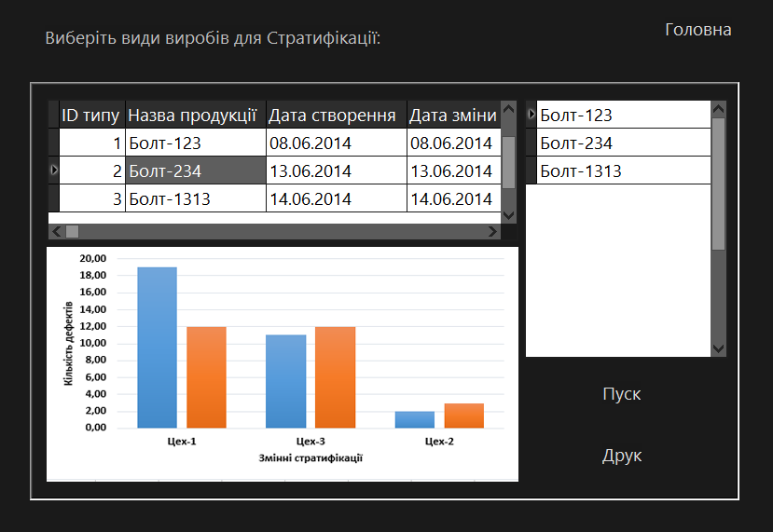Click creation date 13.06.2014 cell
This screenshot has width=773, height=532.
coord(337,171)
